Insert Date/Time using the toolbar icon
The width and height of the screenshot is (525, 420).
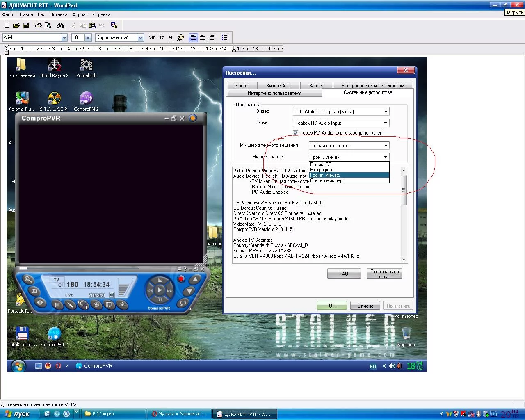tap(114, 25)
